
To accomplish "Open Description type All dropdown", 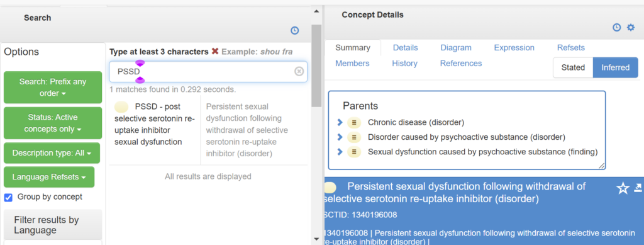I will pyautogui.click(x=52, y=153).
